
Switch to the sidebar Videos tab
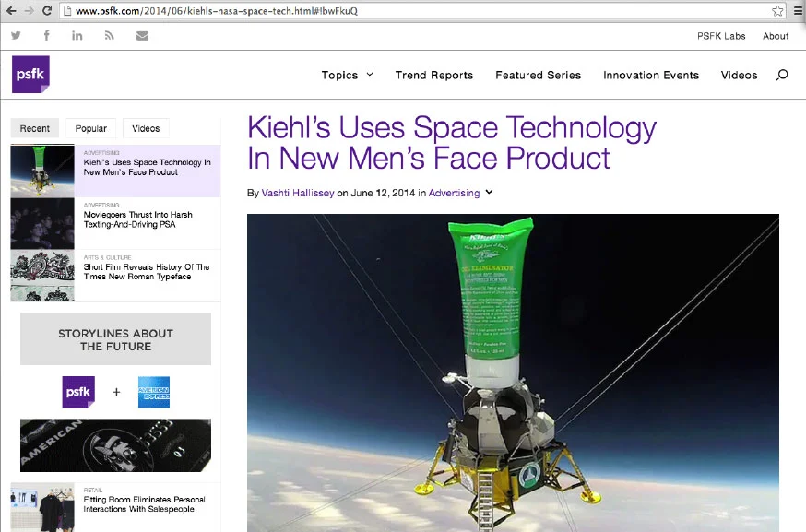pos(146,128)
